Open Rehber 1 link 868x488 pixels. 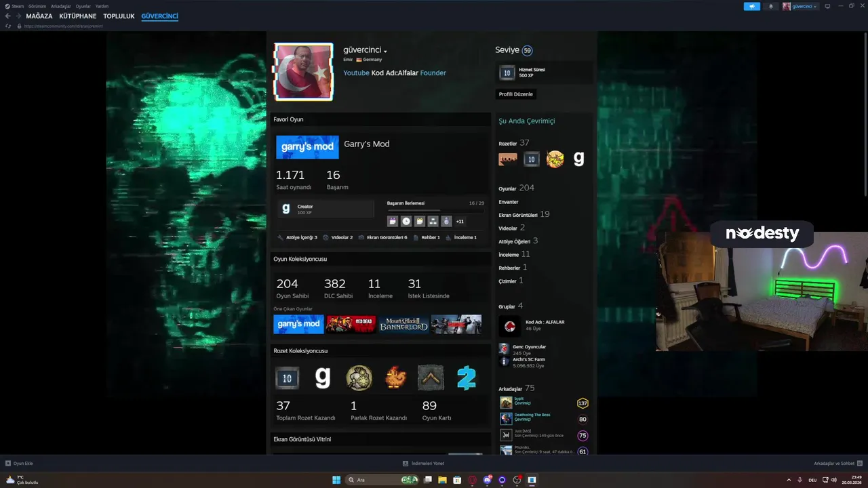[x=427, y=237]
